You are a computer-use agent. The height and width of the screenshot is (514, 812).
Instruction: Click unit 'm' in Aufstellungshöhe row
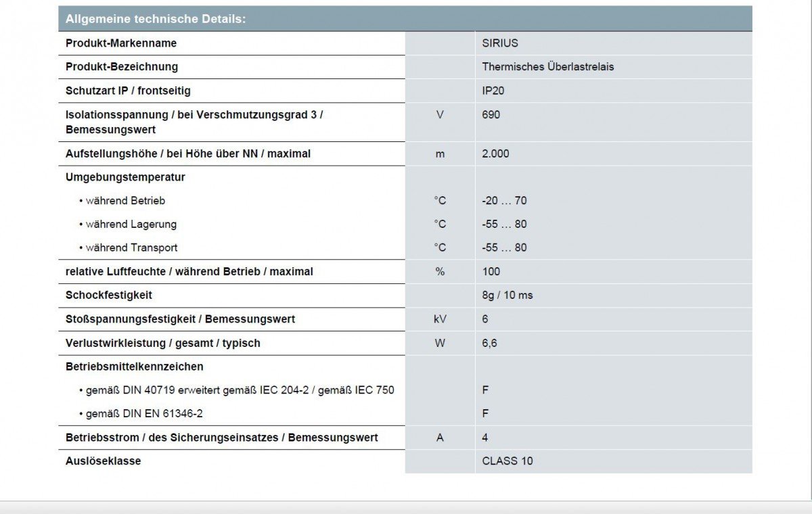pyautogui.click(x=440, y=154)
